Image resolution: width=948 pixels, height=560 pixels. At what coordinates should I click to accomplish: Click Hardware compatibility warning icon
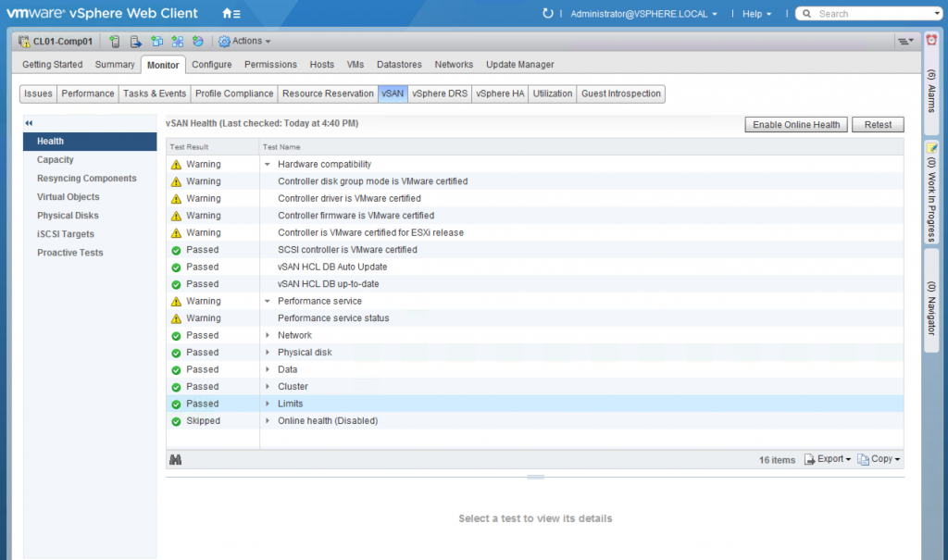click(x=176, y=165)
